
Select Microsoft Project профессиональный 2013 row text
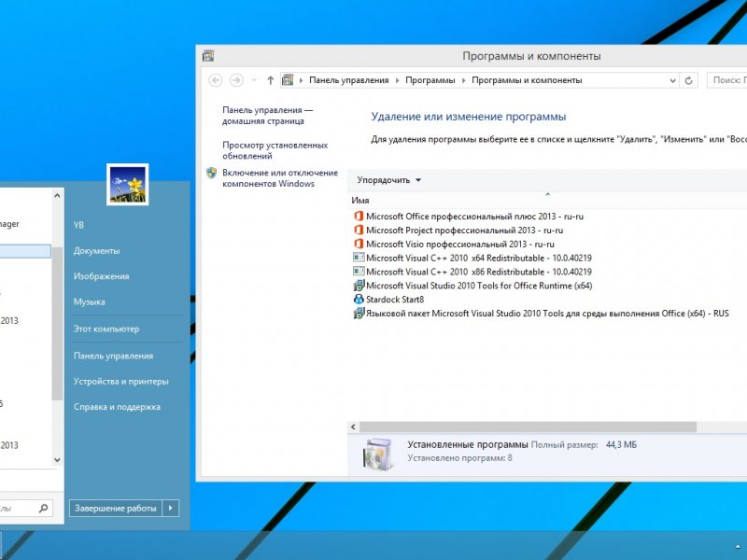coord(464,230)
